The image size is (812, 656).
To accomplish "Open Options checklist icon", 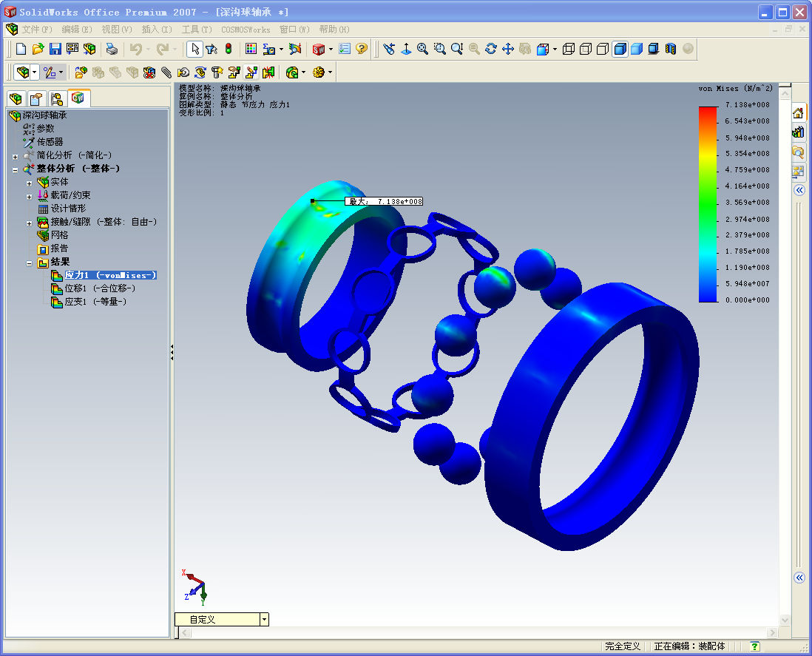I will pos(345,50).
